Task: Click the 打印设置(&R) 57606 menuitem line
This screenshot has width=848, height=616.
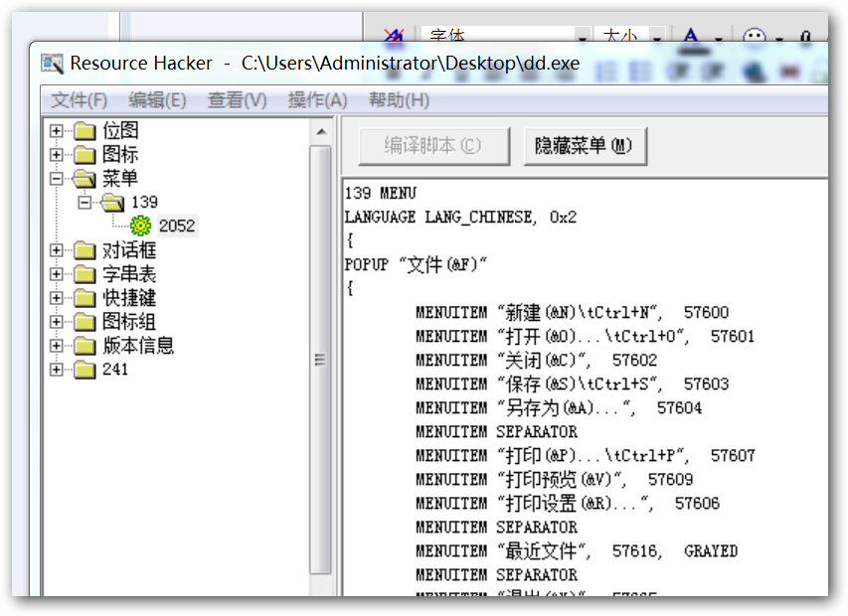Action: pos(568,503)
